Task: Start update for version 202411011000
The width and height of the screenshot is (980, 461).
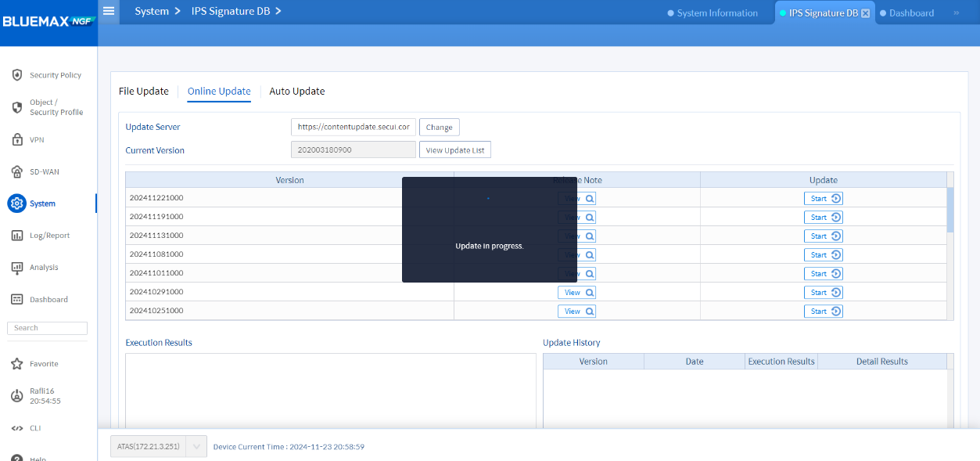Action: click(x=824, y=274)
